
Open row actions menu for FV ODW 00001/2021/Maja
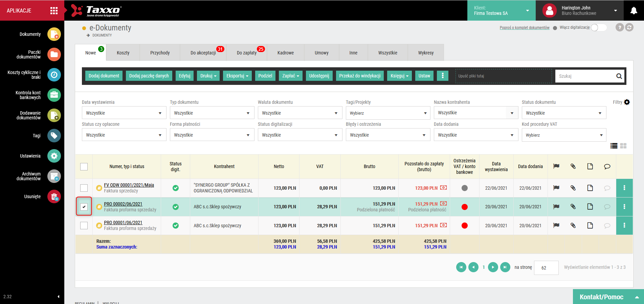point(624,188)
